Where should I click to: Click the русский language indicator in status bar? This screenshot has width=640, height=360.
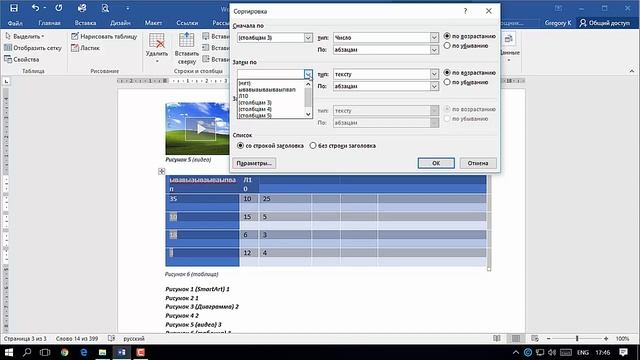[x=134, y=338]
